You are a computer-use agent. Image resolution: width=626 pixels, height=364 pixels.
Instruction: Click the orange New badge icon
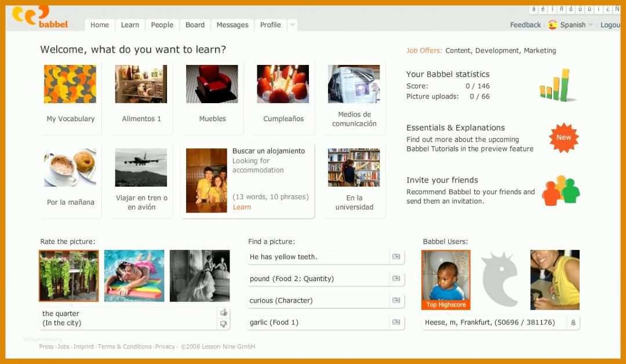[564, 138]
